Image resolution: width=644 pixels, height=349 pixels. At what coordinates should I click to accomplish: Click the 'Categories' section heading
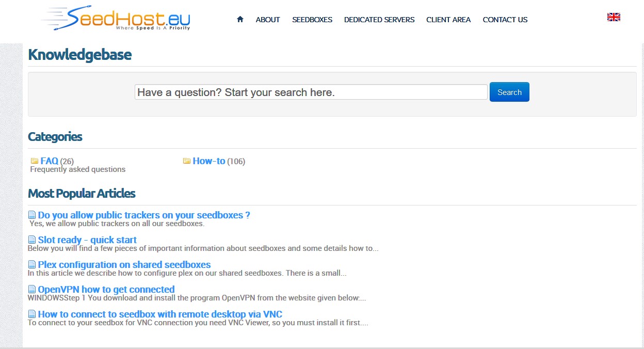55,137
